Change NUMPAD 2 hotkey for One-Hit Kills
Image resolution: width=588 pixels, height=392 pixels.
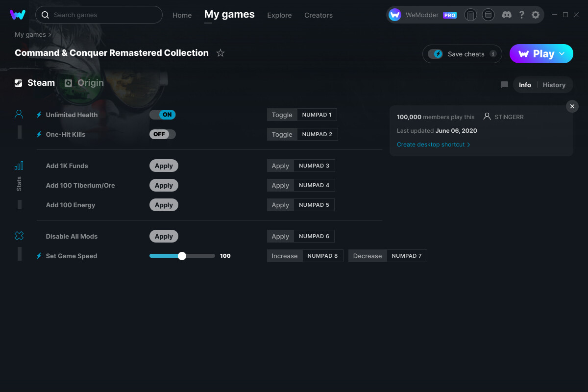[x=317, y=134]
